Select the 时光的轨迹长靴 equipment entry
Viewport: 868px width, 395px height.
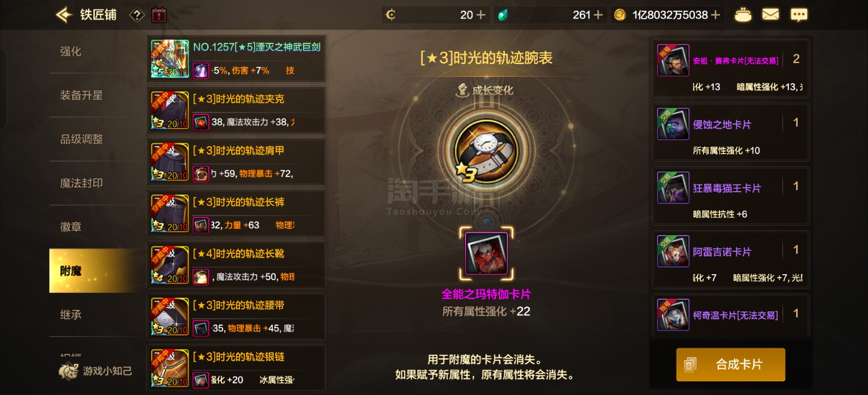coord(237,265)
